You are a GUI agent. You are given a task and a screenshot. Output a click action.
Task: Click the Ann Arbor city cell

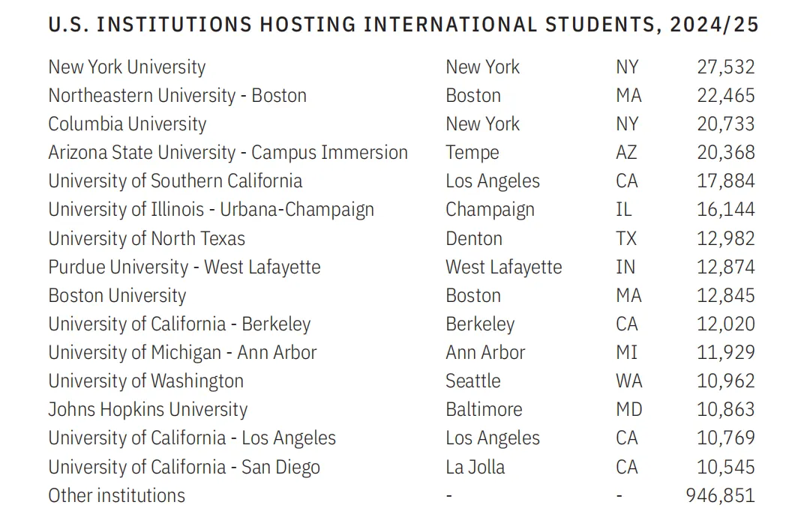pyautogui.click(x=485, y=352)
